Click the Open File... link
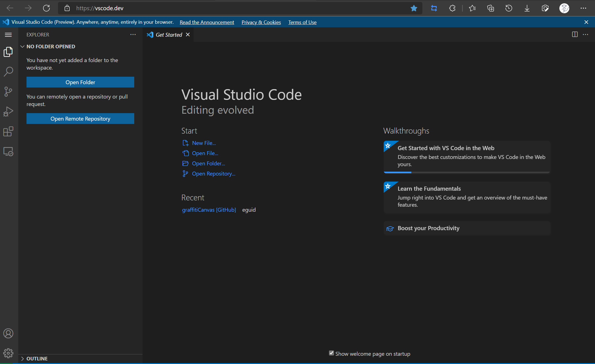Image resolution: width=595 pixels, height=364 pixels. [205, 153]
